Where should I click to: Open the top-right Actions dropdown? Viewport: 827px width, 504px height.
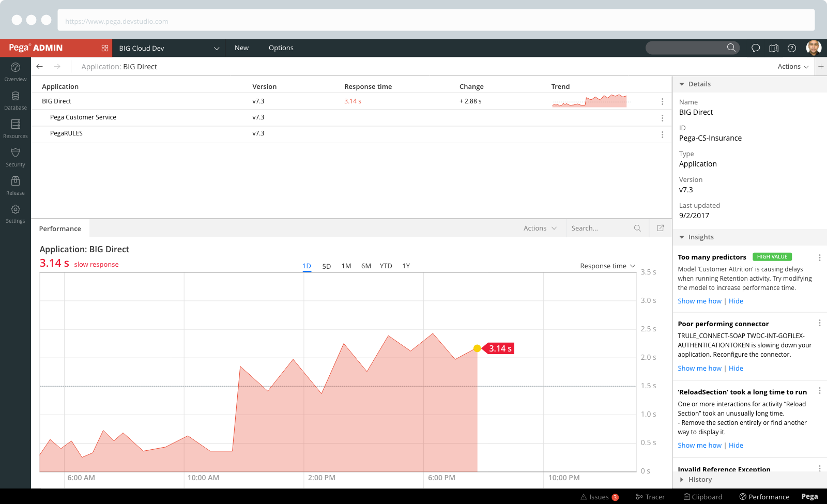(793, 66)
